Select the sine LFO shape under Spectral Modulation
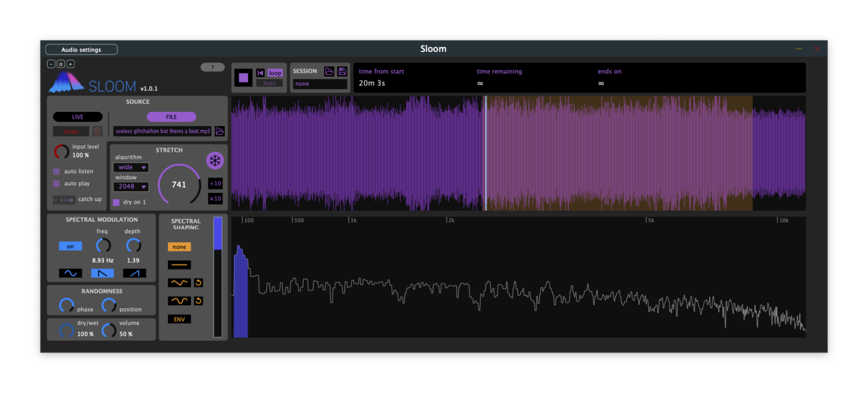The width and height of the screenshot is (868, 393). coord(70,273)
